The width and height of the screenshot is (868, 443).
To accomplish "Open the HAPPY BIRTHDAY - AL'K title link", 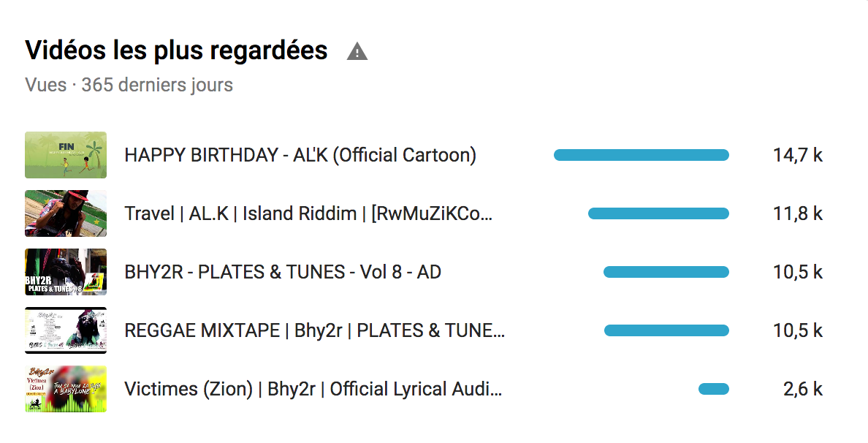I will coord(300,155).
